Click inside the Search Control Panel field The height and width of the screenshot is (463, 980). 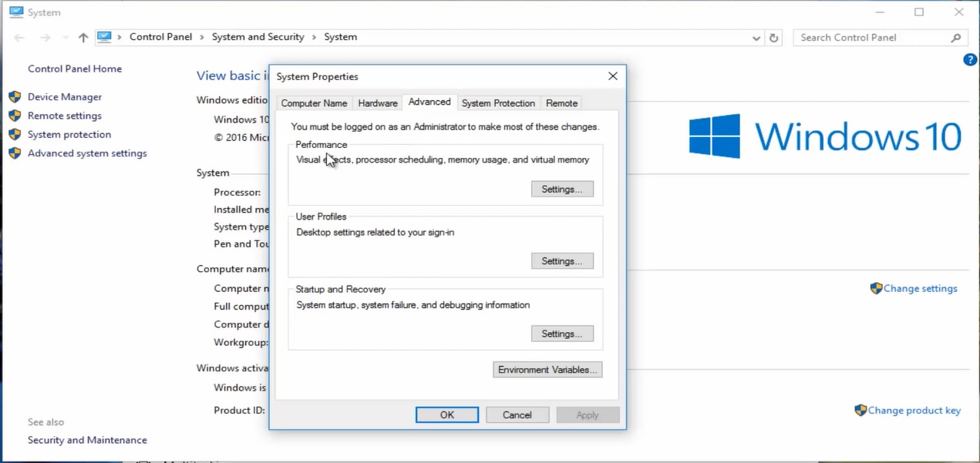[x=871, y=38]
